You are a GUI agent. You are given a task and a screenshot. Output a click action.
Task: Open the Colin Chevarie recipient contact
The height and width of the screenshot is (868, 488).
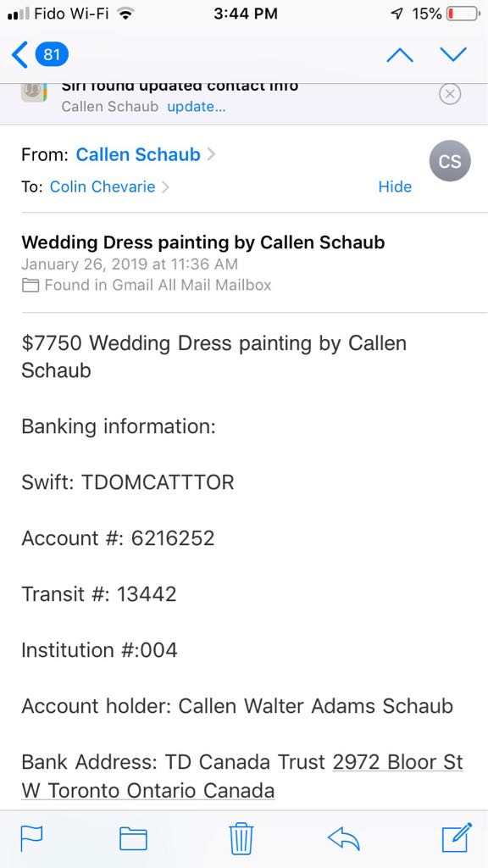(x=101, y=186)
